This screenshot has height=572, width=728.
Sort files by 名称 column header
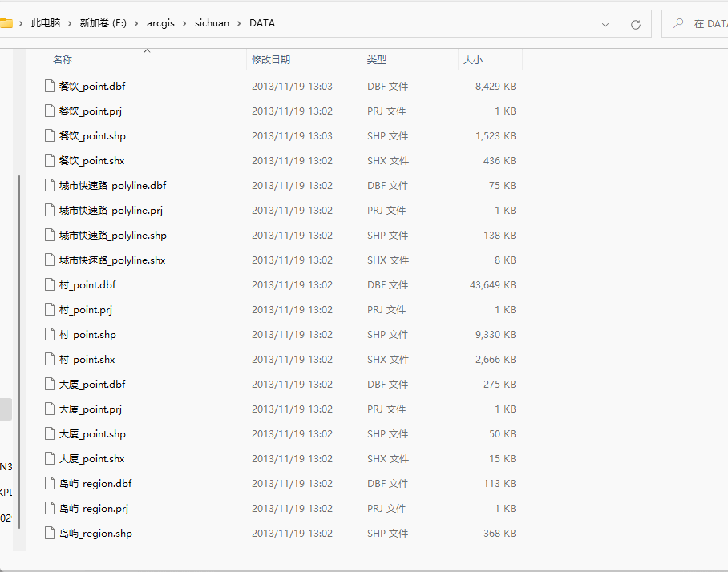click(x=63, y=60)
